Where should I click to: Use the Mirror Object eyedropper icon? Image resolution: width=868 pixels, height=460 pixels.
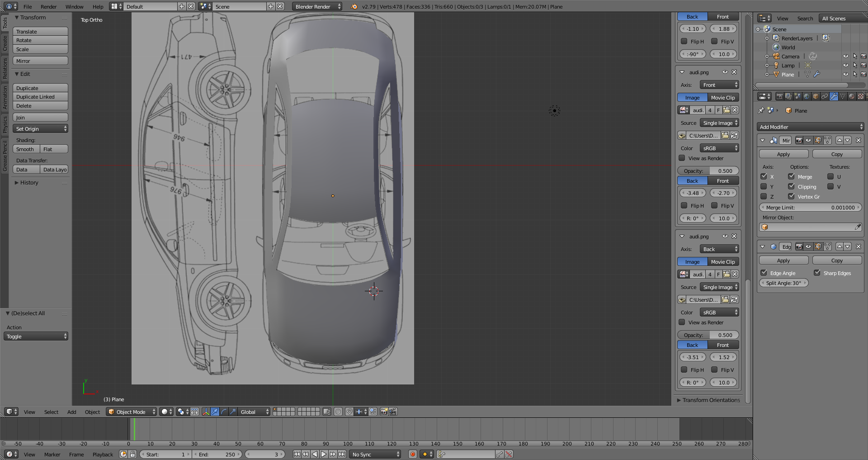pyautogui.click(x=858, y=227)
